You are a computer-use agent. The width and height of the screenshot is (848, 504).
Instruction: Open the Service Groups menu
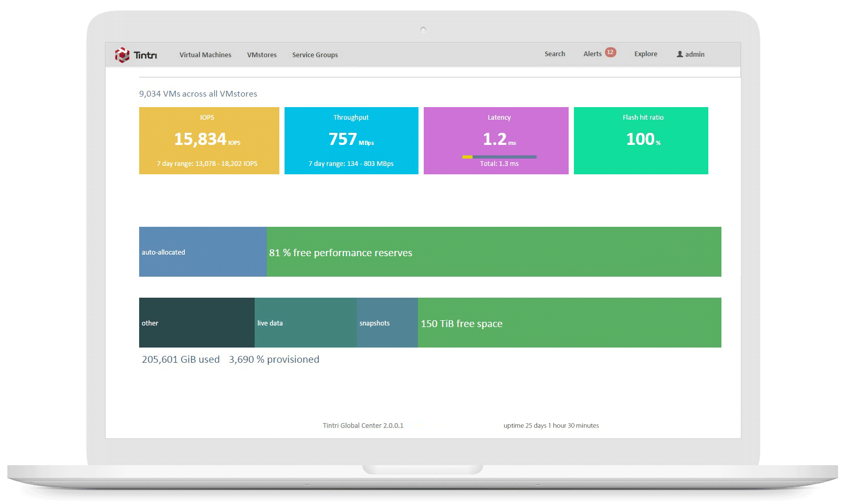point(315,55)
